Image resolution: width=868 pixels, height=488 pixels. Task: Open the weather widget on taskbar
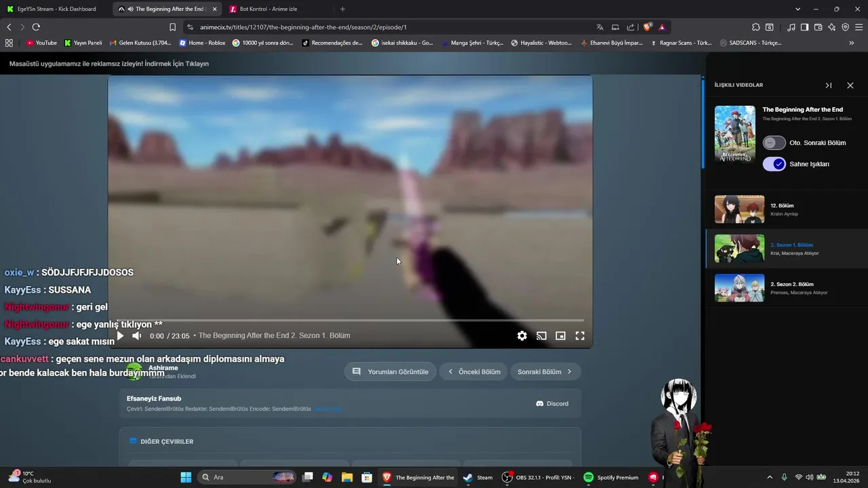31,477
